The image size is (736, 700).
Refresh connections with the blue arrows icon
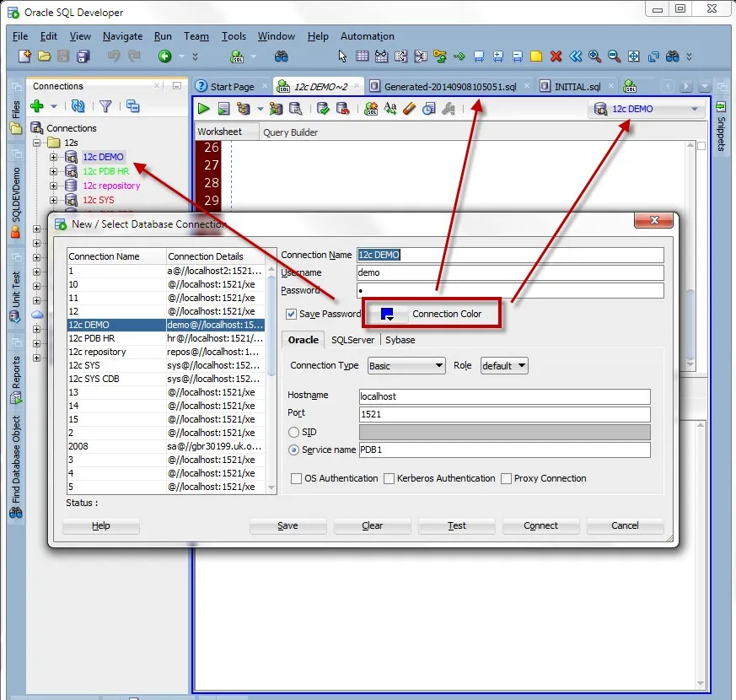78,106
